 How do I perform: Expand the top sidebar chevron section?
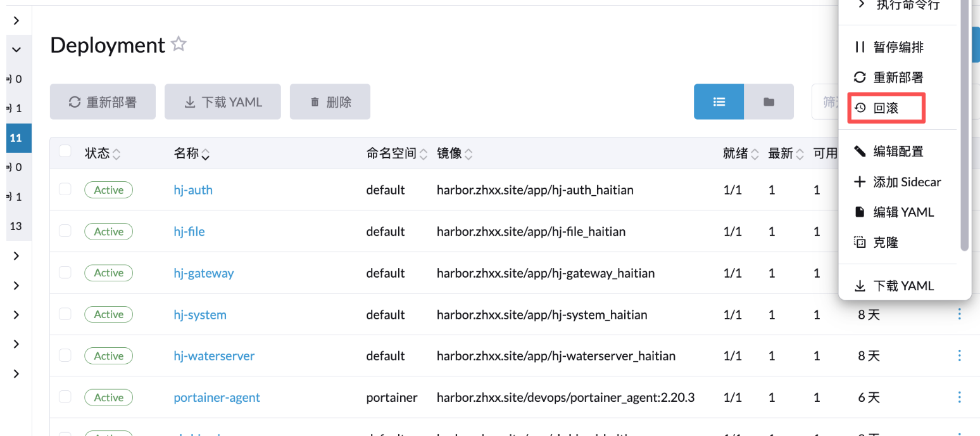16,20
